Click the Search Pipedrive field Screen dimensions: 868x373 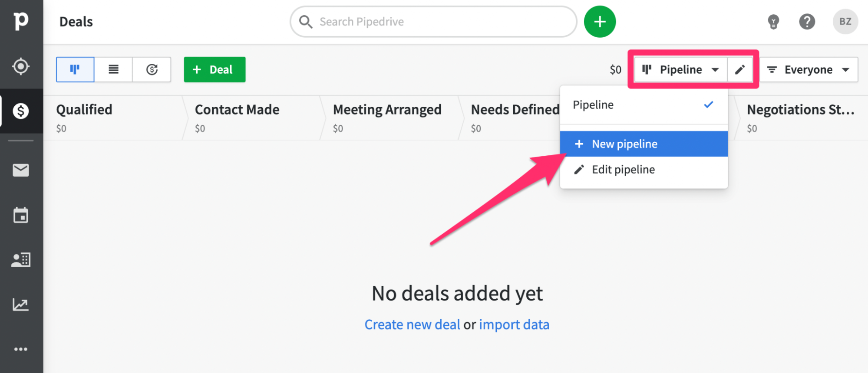coord(433,22)
